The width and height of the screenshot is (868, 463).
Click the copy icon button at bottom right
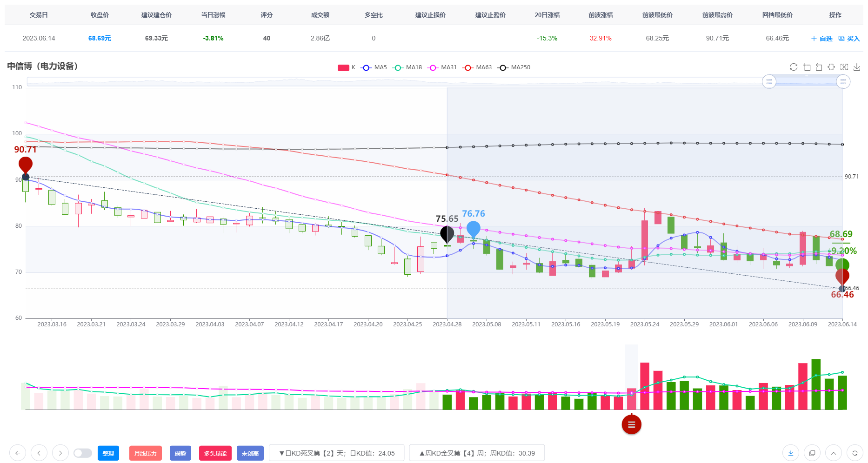812,453
